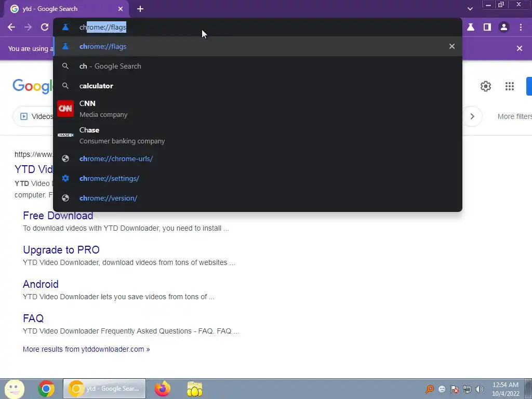Dismiss the 'You are using' infobar
Screen dimensions: 532x399
pyautogui.click(x=520, y=48)
